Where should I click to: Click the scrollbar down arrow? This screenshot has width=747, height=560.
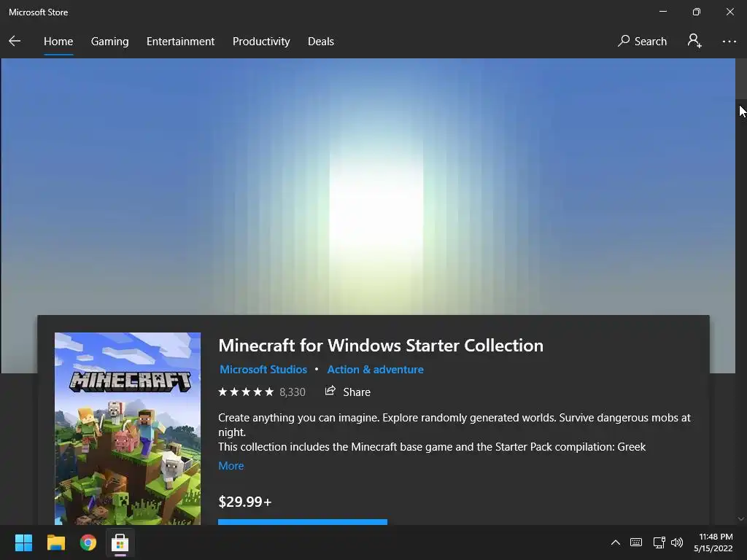(741, 518)
